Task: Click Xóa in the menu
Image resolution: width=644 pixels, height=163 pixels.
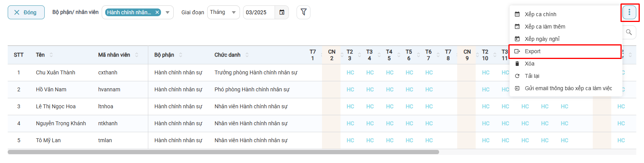Action: pos(530,64)
